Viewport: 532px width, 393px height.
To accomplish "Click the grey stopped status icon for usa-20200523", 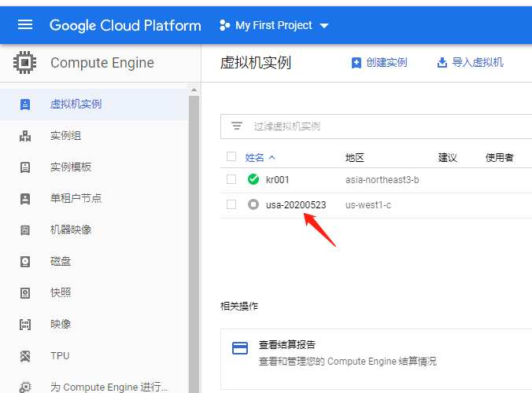I will (x=253, y=204).
